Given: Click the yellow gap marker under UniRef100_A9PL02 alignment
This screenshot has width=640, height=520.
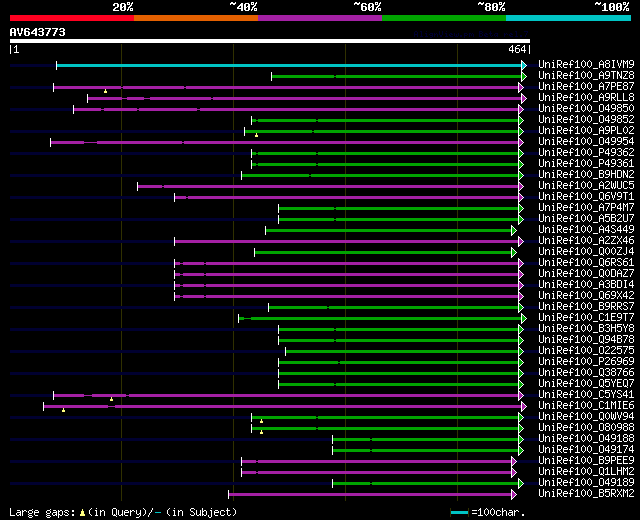Looking at the screenshot, I should (x=256, y=135).
